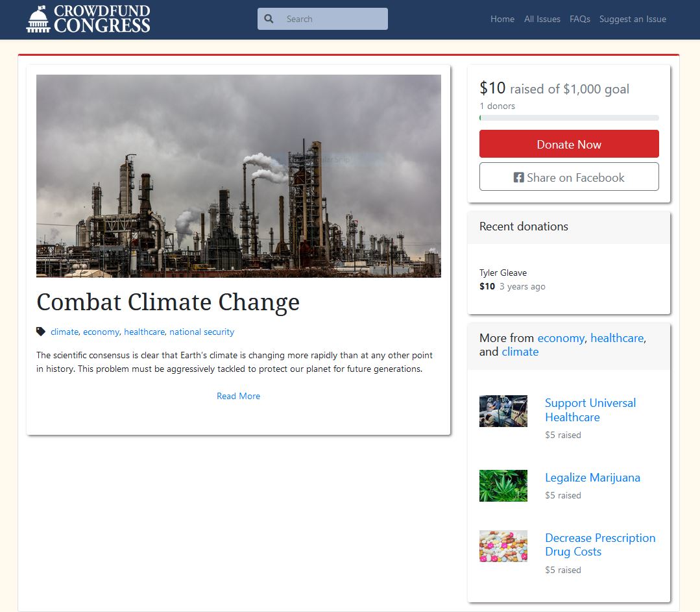Screen dimensions: 700x612
Task: Open the Decrease Prescription Drug Costs thumbnail
Action: point(503,545)
